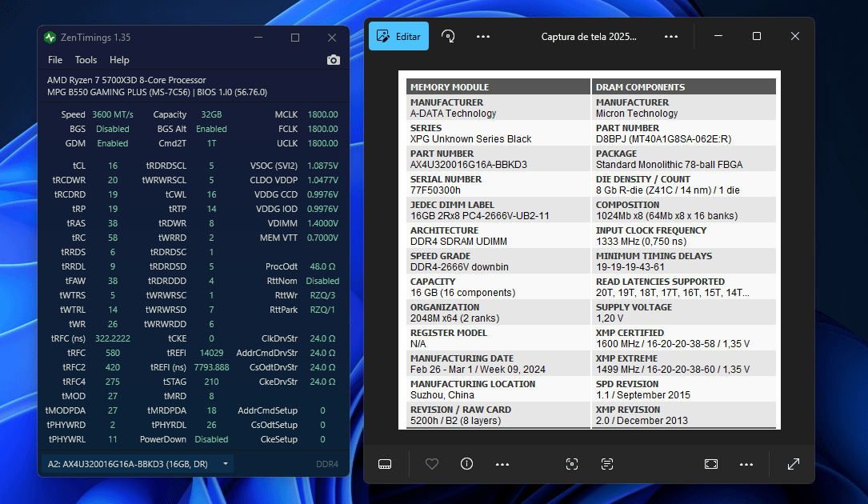Open the Help menu in ZenTimings
The image size is (868, 504).
coord(119,60)
